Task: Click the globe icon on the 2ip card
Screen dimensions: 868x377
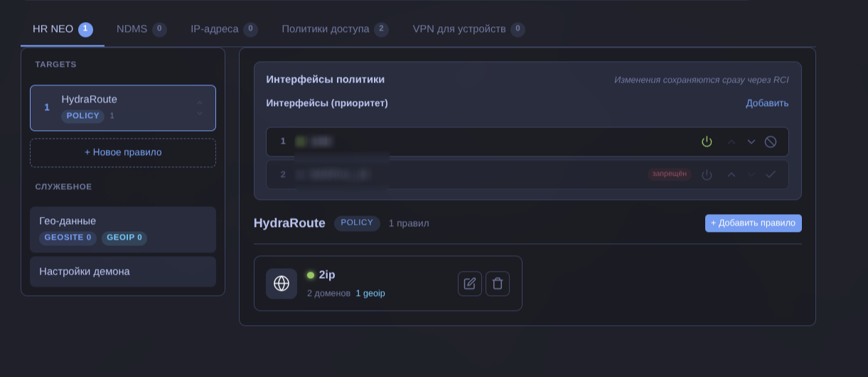Action: (282, 284)
